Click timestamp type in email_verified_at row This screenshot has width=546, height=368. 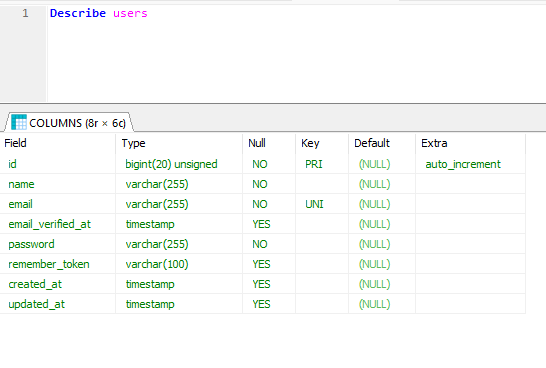click(x=179, y=224)
